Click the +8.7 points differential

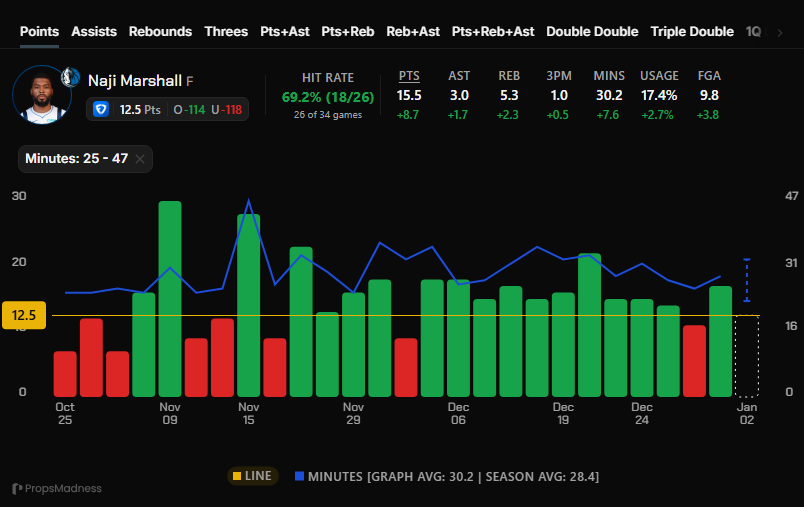pos(408,115)
